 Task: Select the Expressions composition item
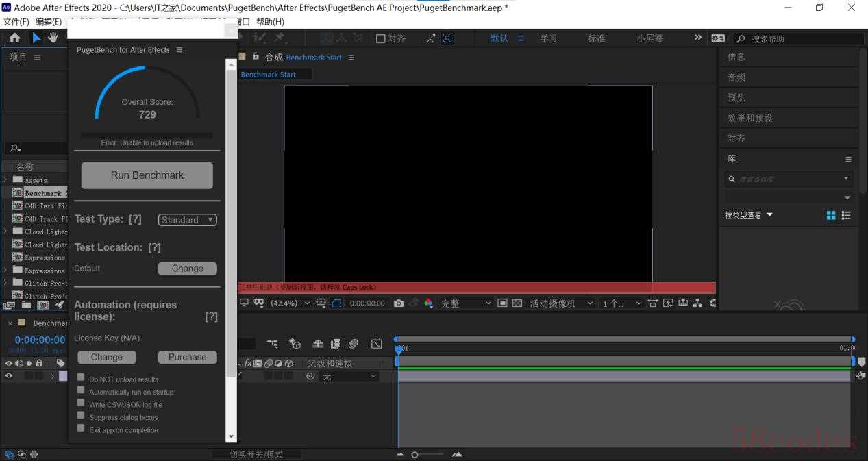click(40, 258)
